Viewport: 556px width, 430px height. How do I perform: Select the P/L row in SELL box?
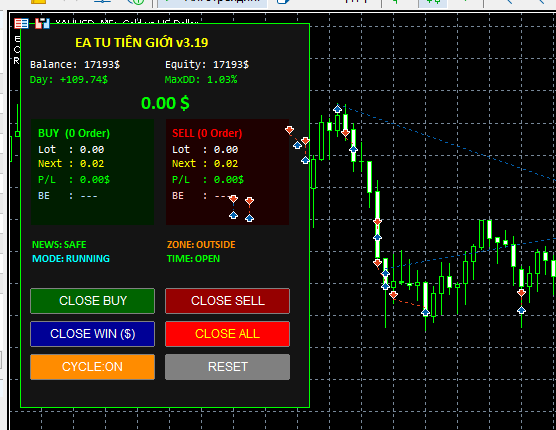point(208,180)
